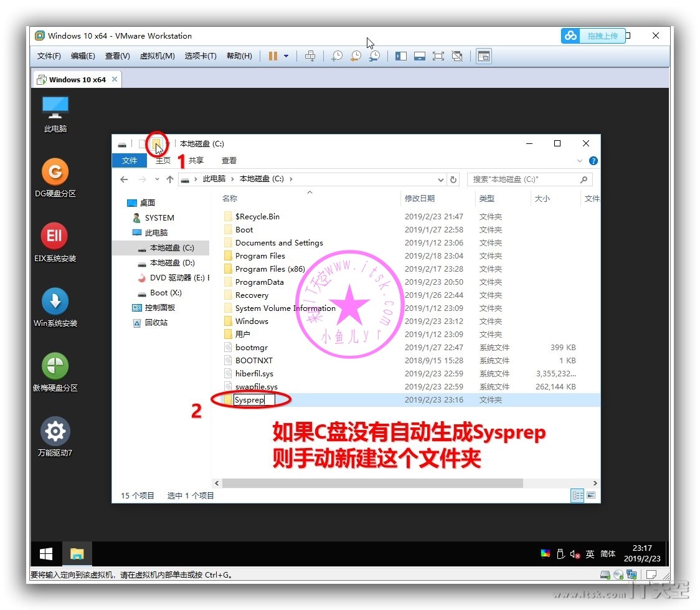Launch the 万能驱动7 desktop shortcut
This screenshot has height=610, width=700.
(x=55, y=437)
